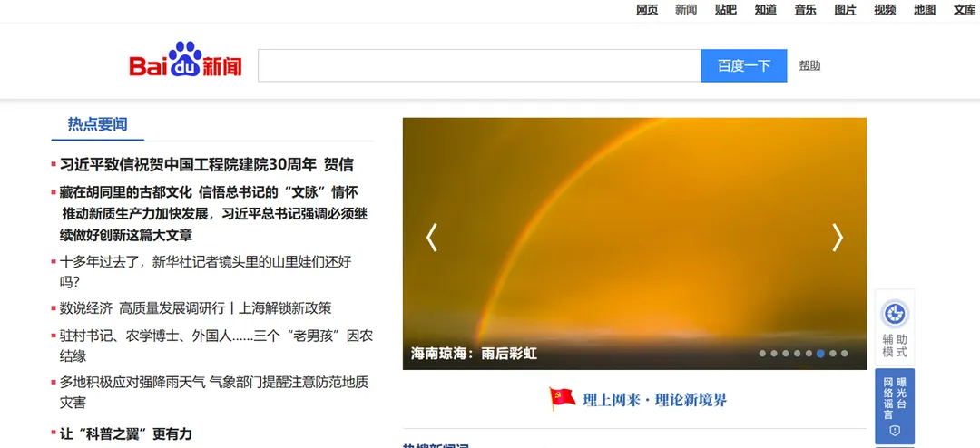Switch to 音乐 in top navigation
The image size is (980, 448).
[x=805, y=9]
